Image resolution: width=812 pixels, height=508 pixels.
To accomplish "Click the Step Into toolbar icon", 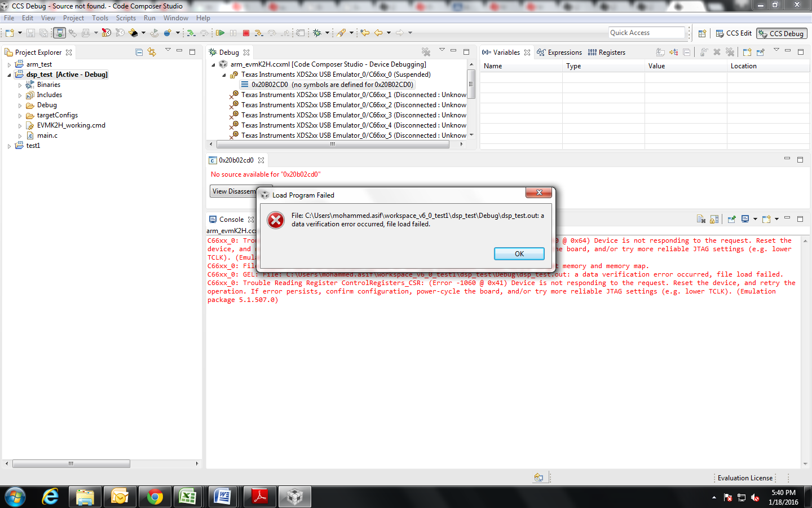I will click(x=259, y=33).
